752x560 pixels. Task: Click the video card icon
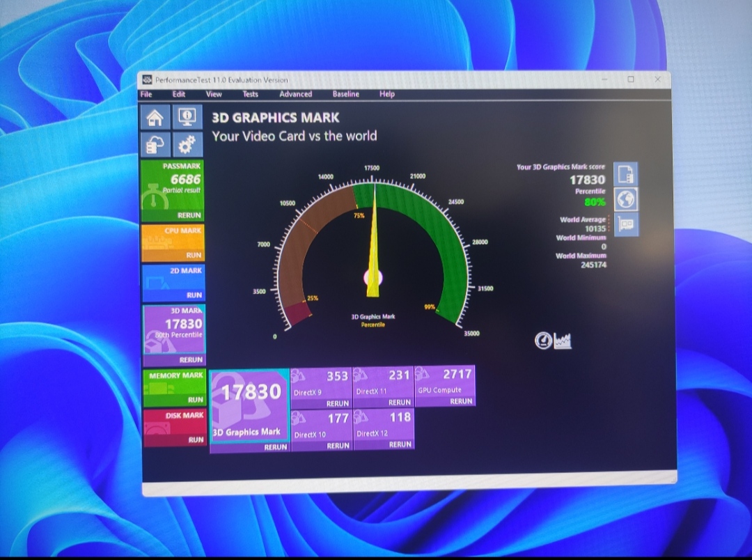coord(626,224)
